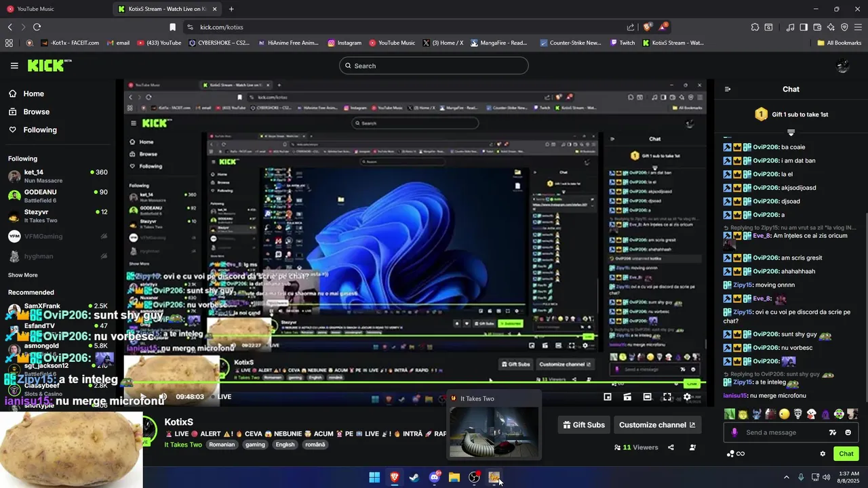The image size is (868, 488).
Task: Select the Stitch emote in chat
Action: point(757,413)
